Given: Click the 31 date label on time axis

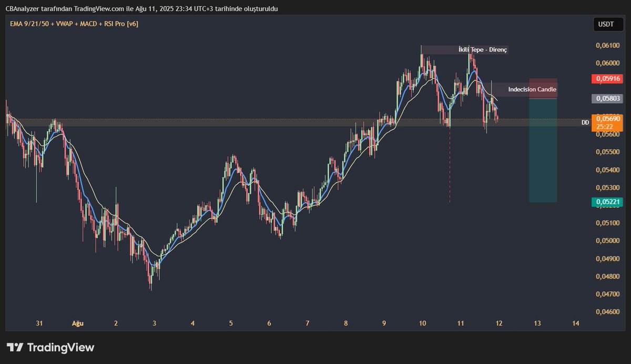Looking at the screenshot, I should (x=39, y=324).
